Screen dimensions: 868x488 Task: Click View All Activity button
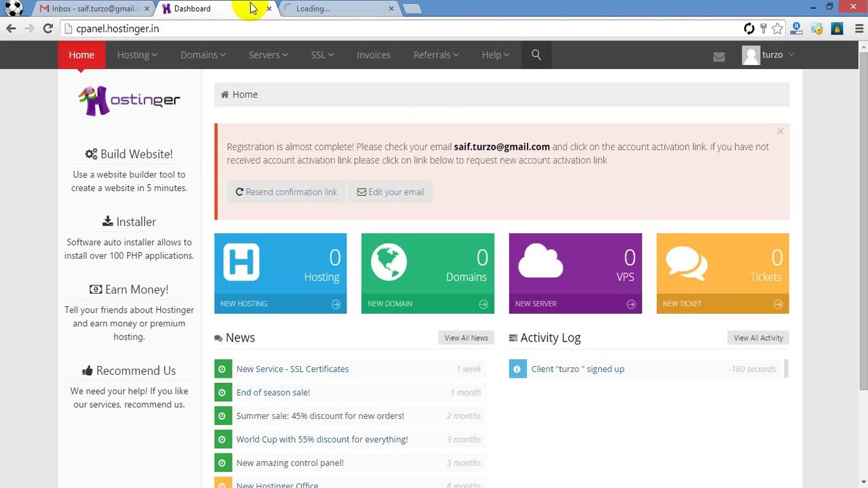pyautogui.click(x=758, y=338)
